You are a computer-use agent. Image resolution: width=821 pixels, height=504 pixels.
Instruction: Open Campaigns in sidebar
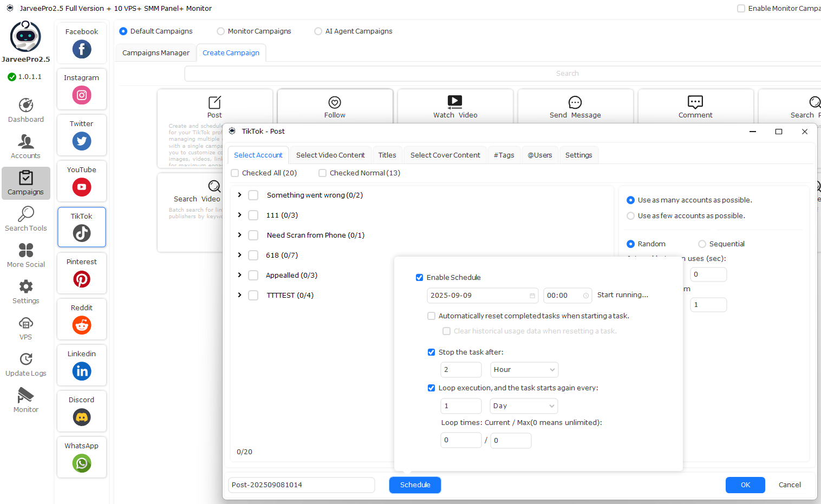click(26, 183)
